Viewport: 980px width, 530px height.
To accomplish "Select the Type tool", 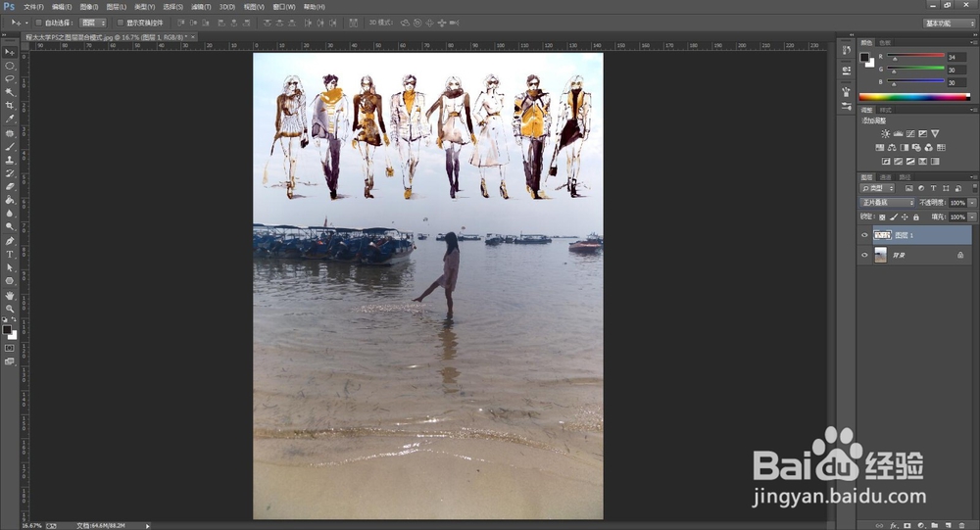I will click(x=10, y=255).
